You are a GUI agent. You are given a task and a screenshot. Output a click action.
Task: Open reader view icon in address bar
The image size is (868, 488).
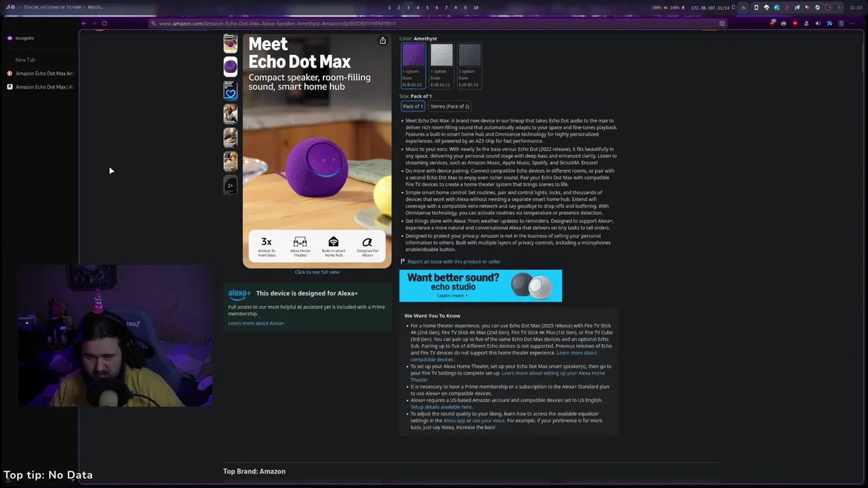(722, 24)
